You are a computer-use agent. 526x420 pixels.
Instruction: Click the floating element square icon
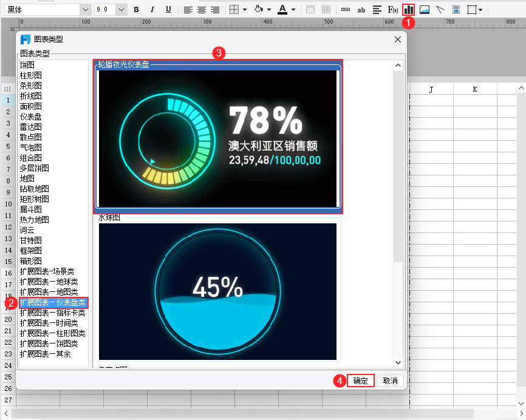coord(472,10)
